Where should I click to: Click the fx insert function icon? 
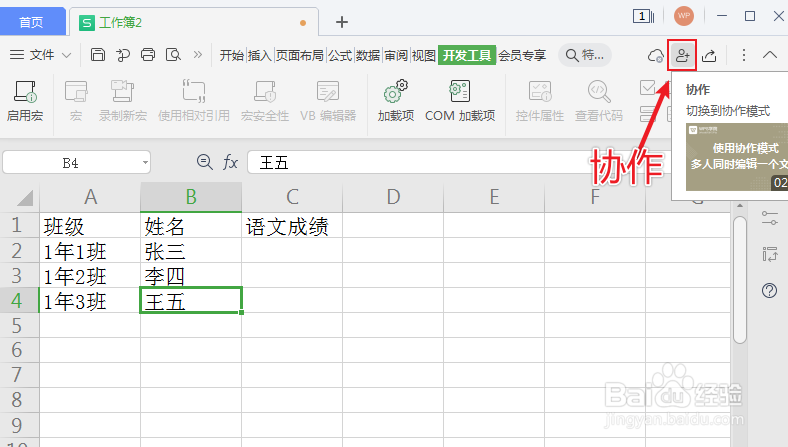[x=230, y=162]
